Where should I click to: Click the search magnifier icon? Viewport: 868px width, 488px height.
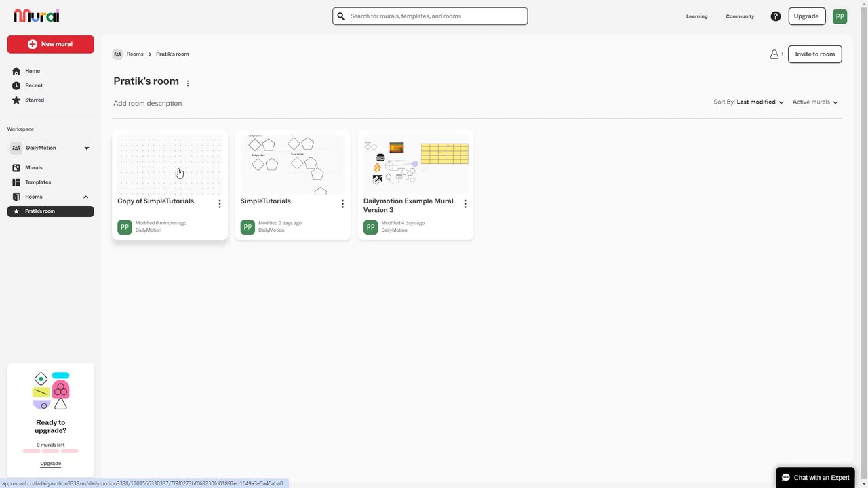[x=341, y=16]
